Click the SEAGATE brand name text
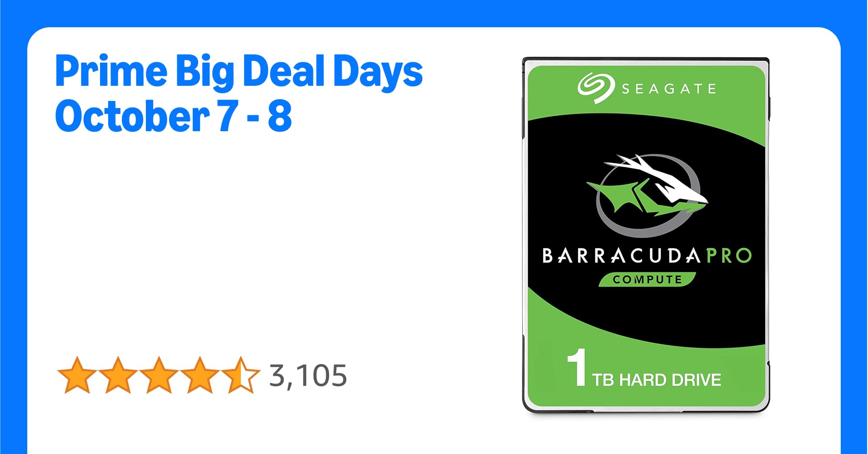This screenshot has height=454, width=868. pos(669,89)
